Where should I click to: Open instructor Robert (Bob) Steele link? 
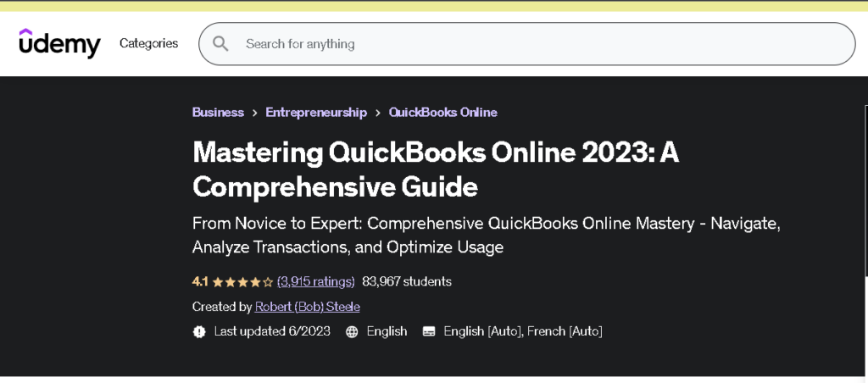click(307, 307)
